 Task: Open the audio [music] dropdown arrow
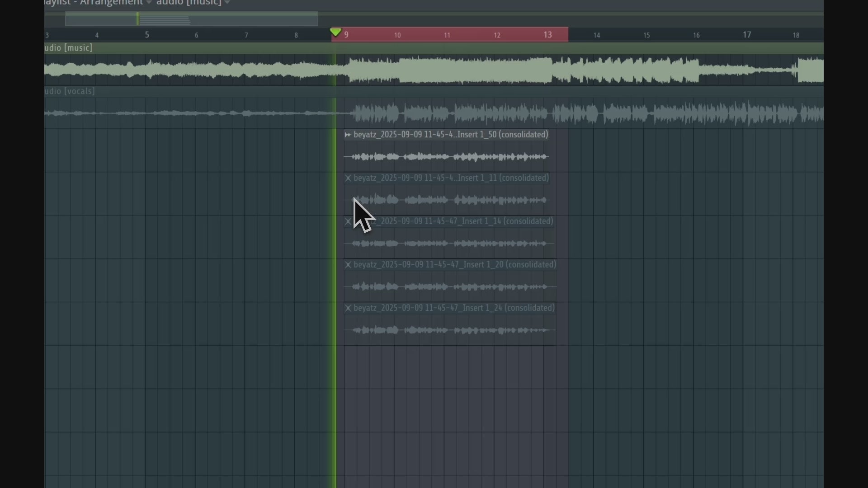tap(227, 3)
